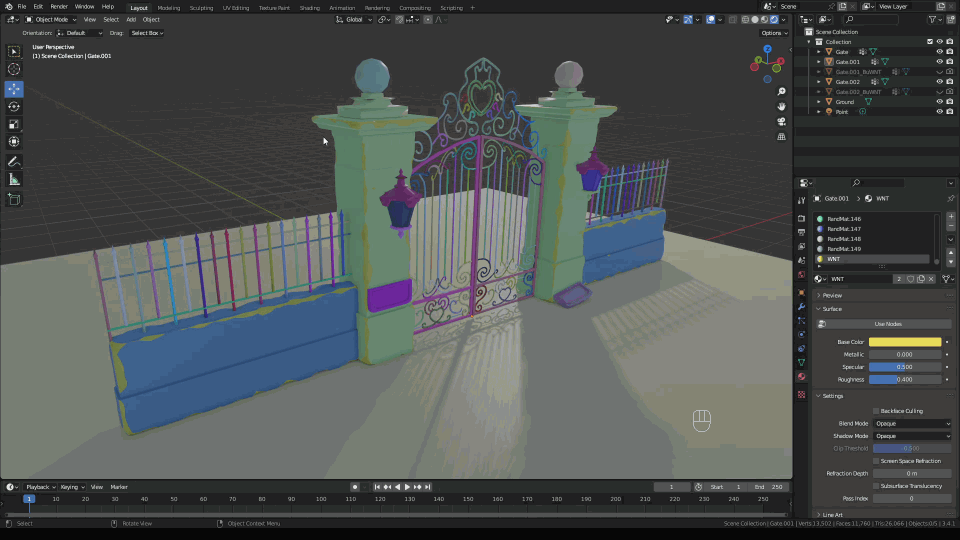
Task: Activate the Rotate tool
Action: click(x=14, y=106)
